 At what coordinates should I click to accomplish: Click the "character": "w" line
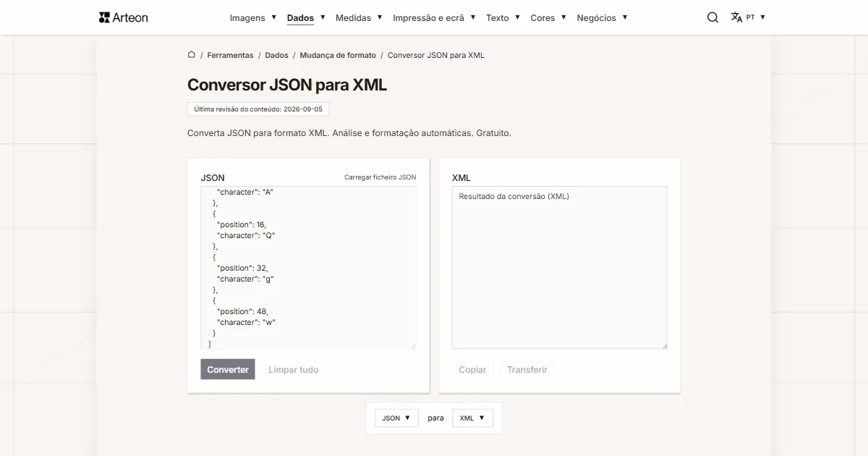pos(246,322)
